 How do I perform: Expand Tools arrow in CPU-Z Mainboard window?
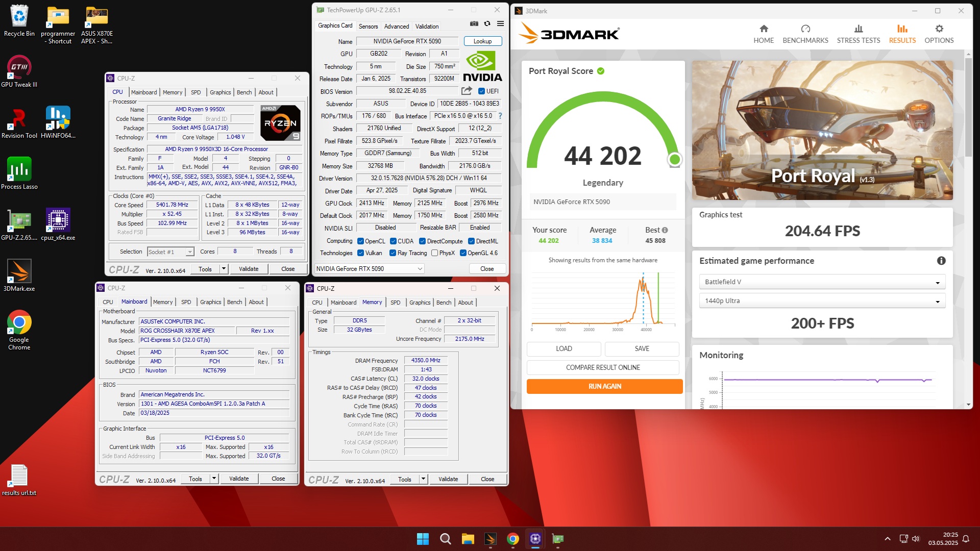(214, 479)
